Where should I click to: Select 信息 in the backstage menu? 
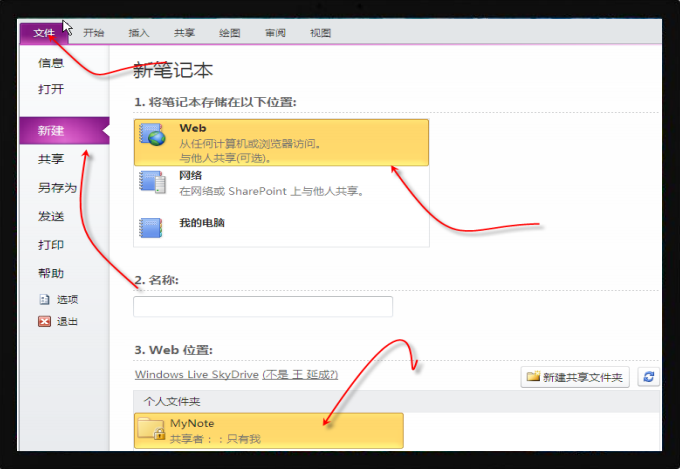pyautogui.click(x=51, y=63)
